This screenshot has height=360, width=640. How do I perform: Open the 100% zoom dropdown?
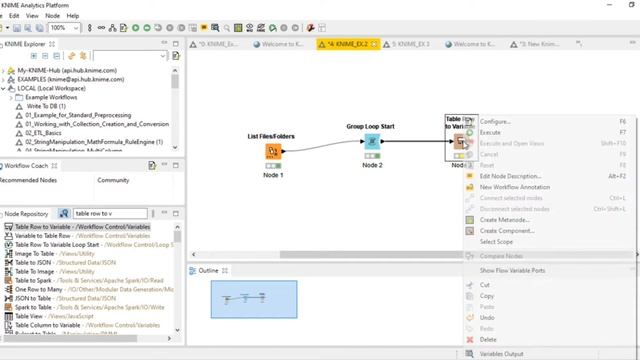click(x=76, y=28)
